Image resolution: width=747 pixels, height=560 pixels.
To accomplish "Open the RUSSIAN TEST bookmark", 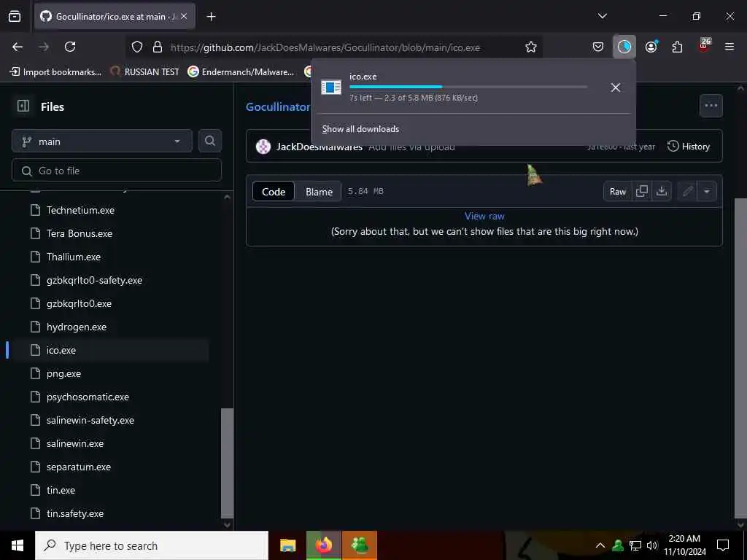I will [x=145, y=72].
